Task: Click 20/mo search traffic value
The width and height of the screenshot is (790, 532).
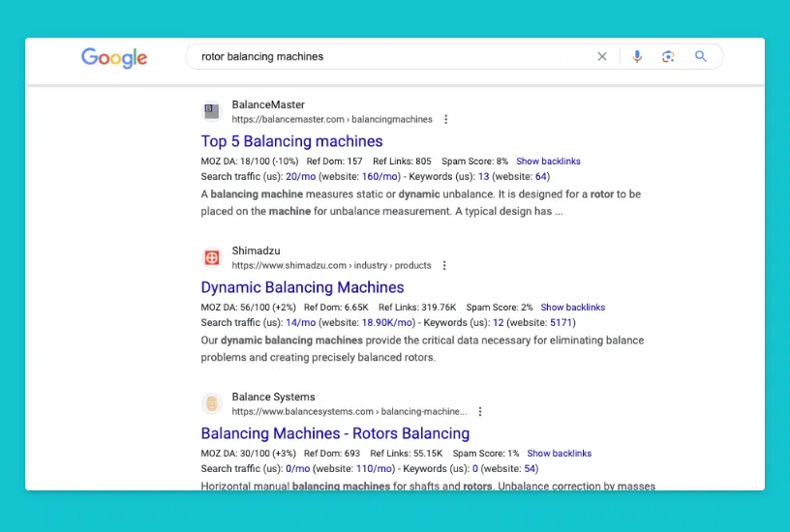Action: click(301, 177)
